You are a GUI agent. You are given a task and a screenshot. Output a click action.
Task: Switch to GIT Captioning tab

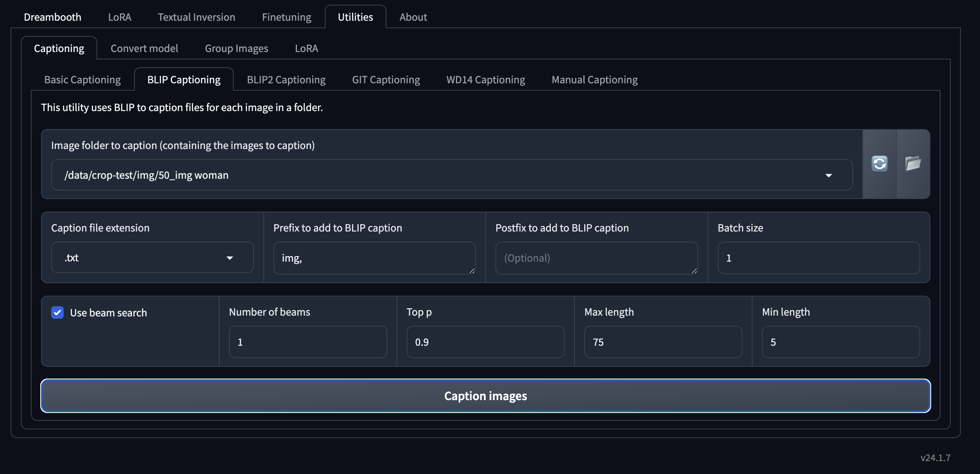coord(386,79)
